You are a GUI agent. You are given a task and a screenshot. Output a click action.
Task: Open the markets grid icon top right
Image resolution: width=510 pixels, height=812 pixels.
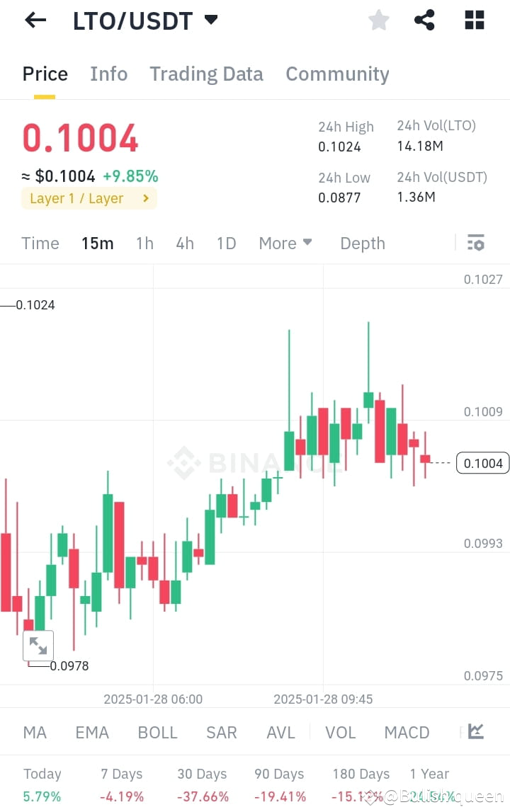click(473, 20)
